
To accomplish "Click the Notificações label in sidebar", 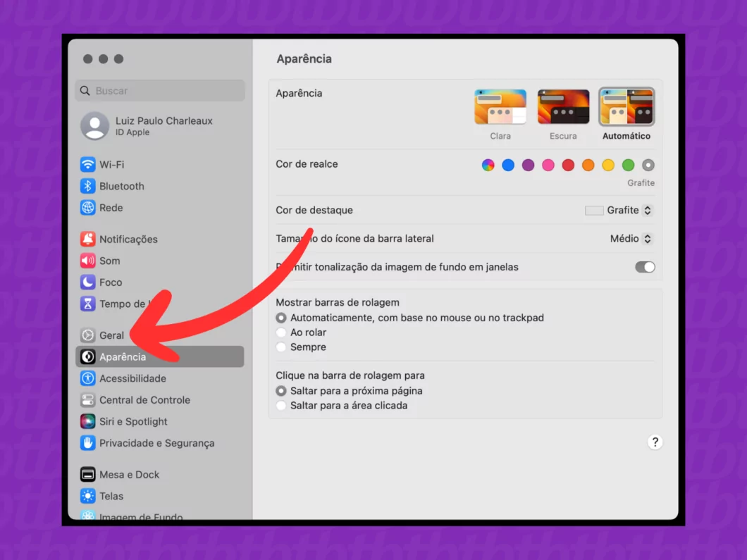I will point(129,239).
